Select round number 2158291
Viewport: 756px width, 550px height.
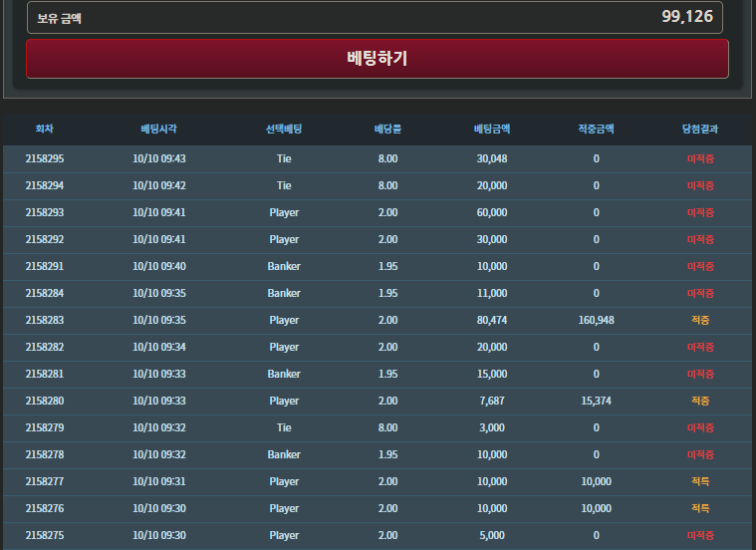tap(45, 266)
